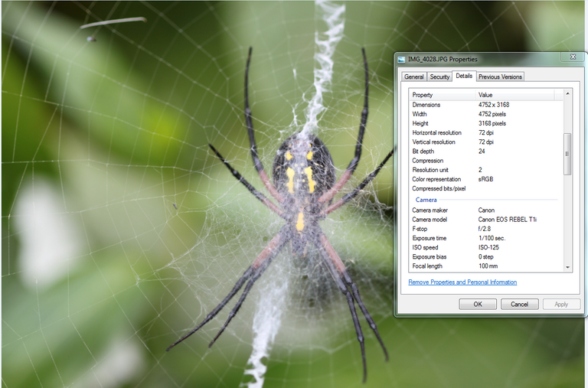Screen dimensions: 588x388
Task: Select the Exposure bias value 0 step
Action: pyautogui.click(x=485, y=257)
